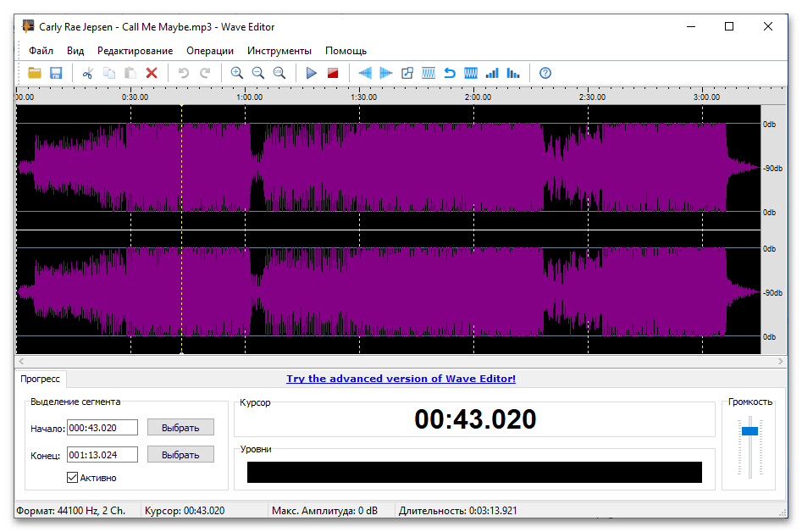Open the Редактирование menu

click(135, 51)
